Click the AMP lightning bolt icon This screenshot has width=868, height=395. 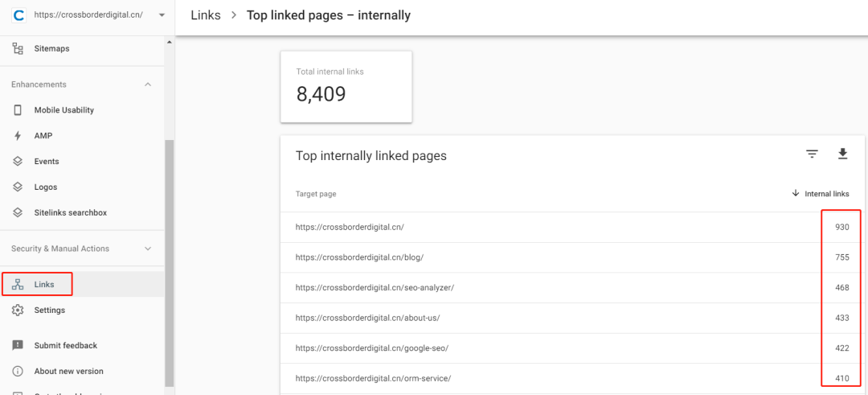pyautogui.click(x=18, y=136)
